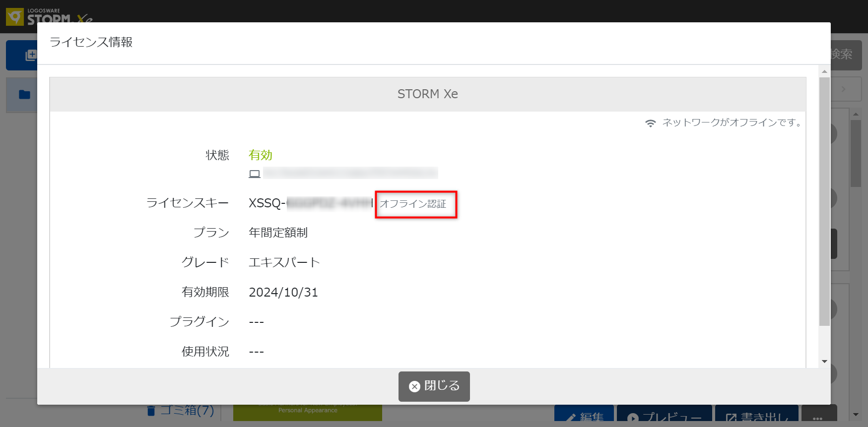Screen dimensions: 868x427
Task: Click the プレビュー play button
Action: tap(664, 416)
